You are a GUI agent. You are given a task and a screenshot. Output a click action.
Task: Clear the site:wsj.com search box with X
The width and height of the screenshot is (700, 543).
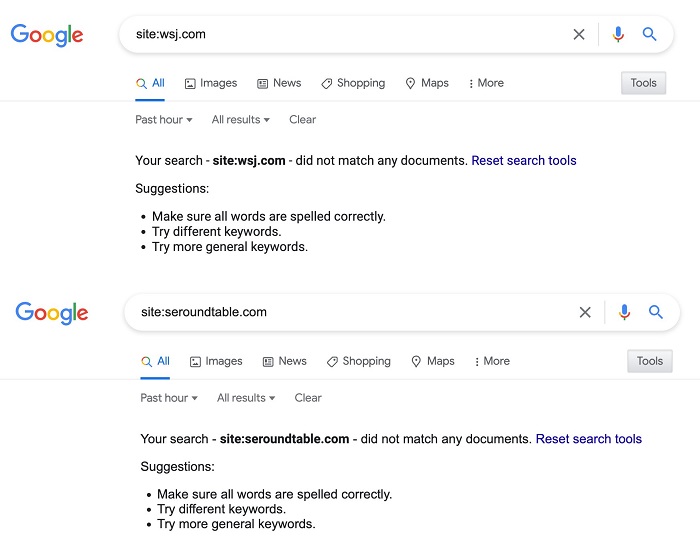[x=579, y=34]
